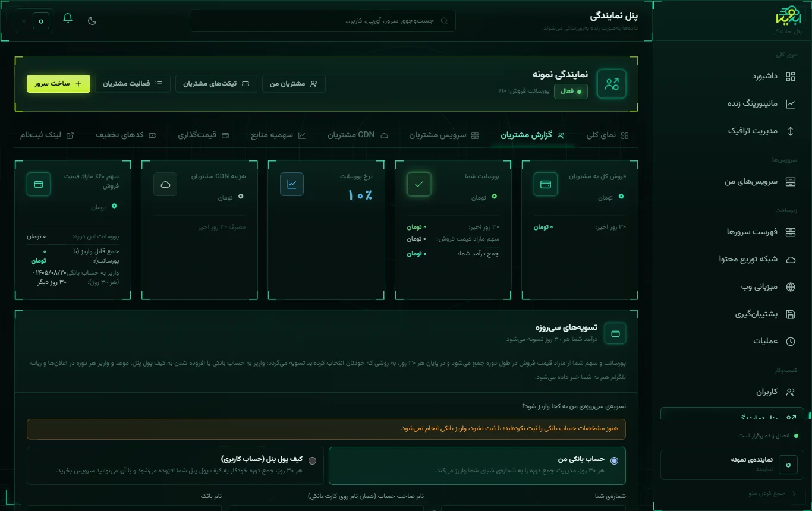Choose the کیف پول پنل radio option

point(312,460)
